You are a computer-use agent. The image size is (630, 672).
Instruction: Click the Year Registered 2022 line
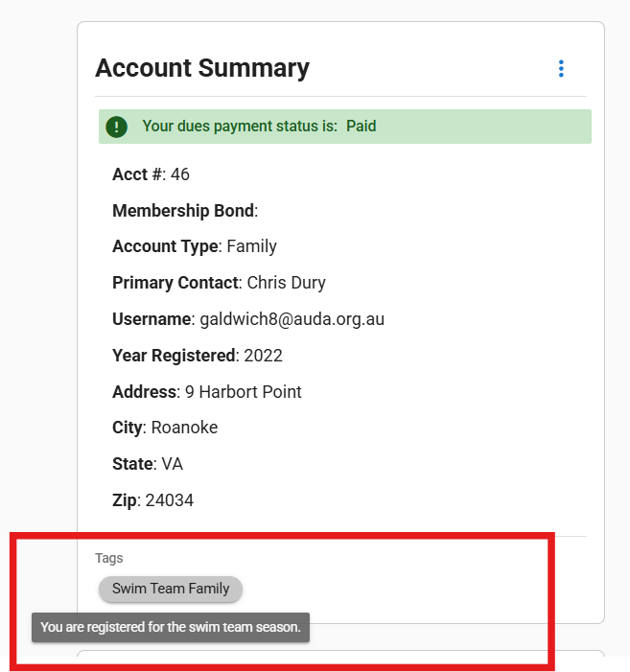pos(197,356)
